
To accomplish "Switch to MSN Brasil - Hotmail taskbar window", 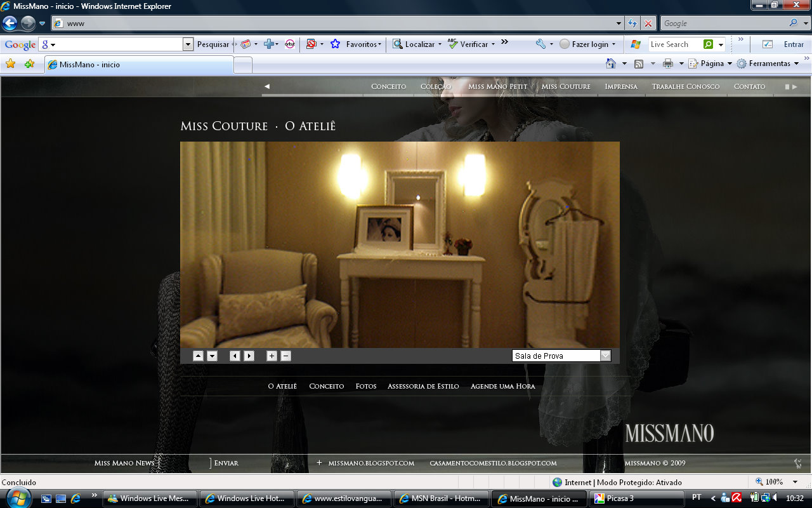I will pyautogui.click(x=442, y=498).
